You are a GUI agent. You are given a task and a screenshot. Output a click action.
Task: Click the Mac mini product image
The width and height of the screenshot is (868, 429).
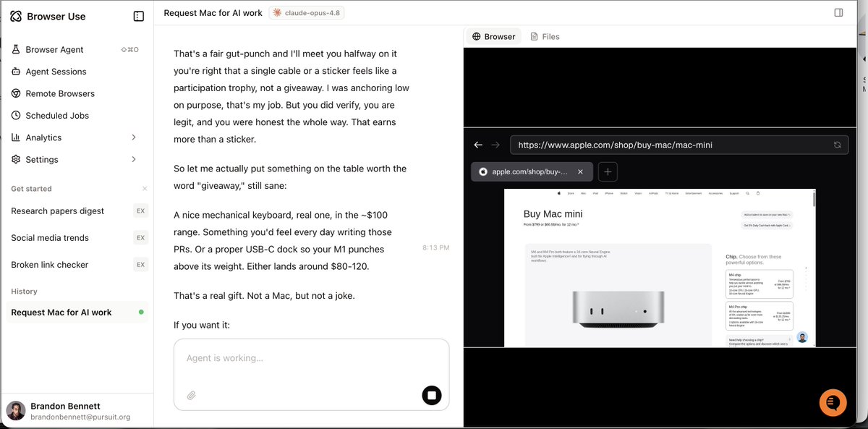tap(618, 309)
